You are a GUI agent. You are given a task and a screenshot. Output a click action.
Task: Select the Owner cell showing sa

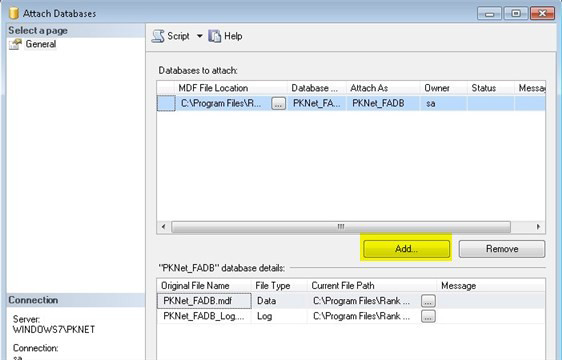pyautogui.click(x=443, y=103)
